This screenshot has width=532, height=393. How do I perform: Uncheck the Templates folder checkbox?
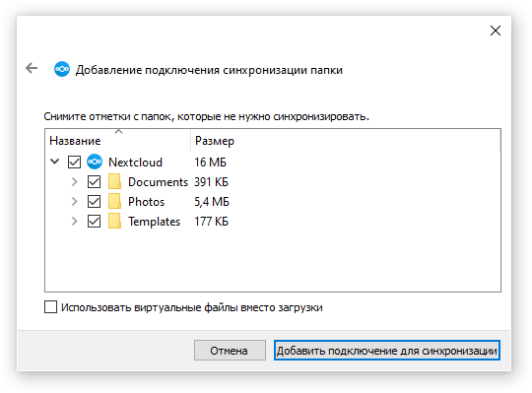94,221
